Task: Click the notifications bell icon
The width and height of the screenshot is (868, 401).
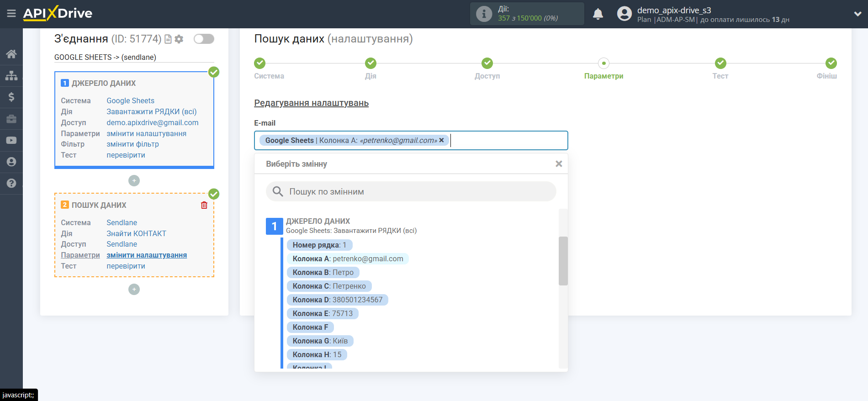Action: click(x=598, y=14)
